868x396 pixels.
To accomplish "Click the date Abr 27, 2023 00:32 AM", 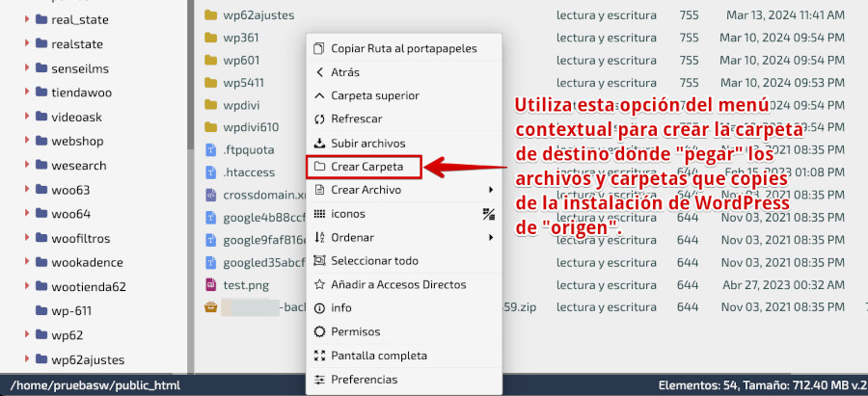I will (783, 285).
